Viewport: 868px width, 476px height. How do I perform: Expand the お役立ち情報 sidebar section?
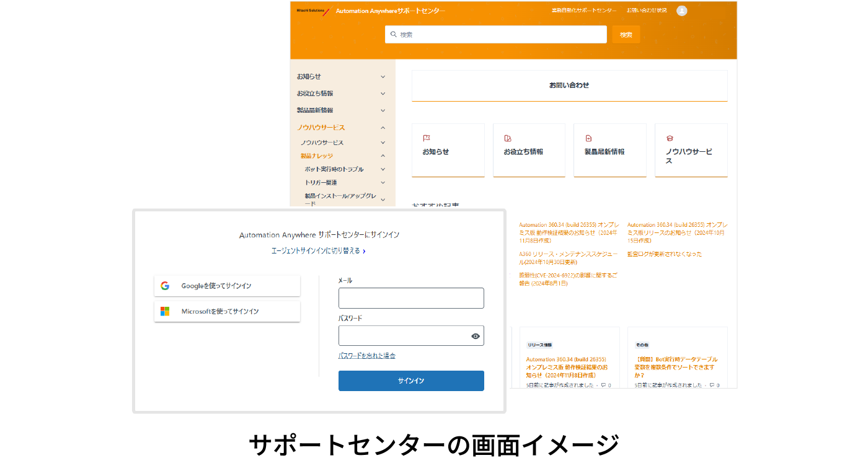383,94
